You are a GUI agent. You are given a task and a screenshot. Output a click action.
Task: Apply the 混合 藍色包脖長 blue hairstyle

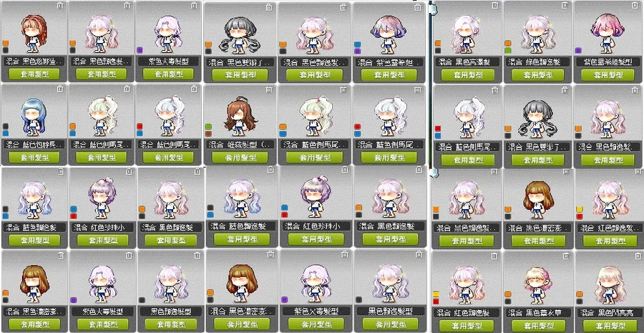(x=34, y=157)
